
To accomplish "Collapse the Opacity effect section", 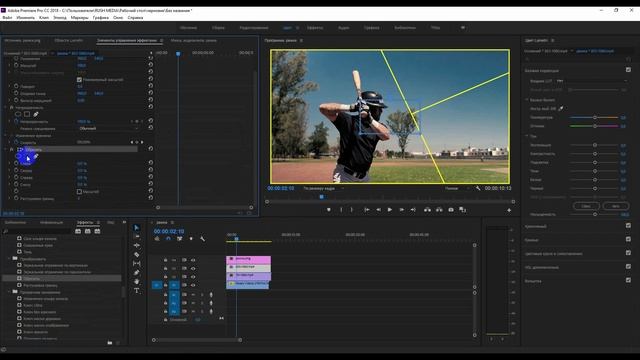I will (x=6, y=107).
